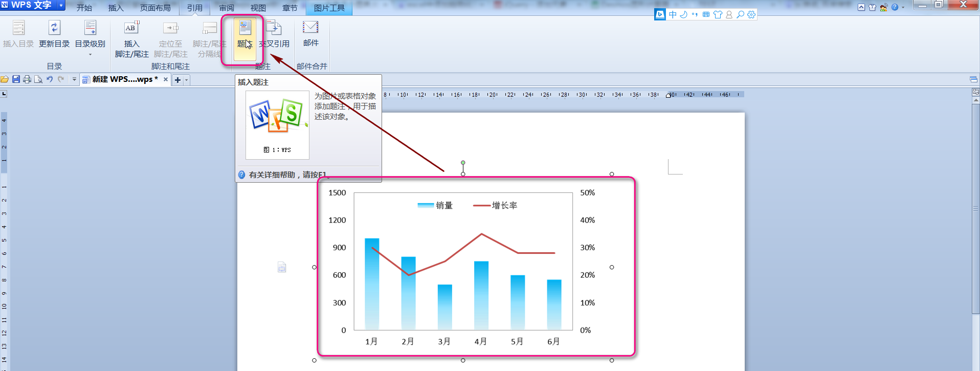Click the scroll up arrow of vertical scrollbar
Viewport: 980px width, 371px height.
[976, 100]
